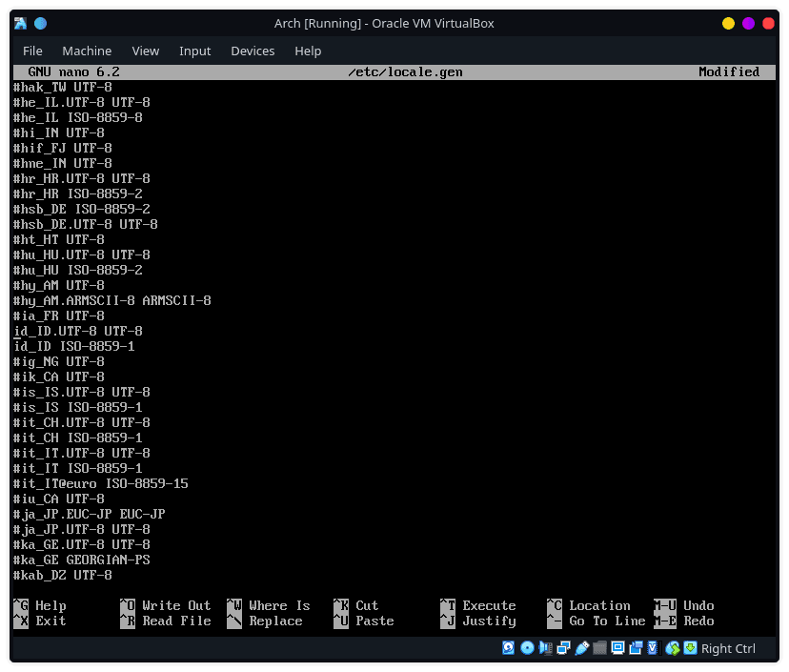Click the #hu_HU.UTF-8 UTF-8 line
Screen dimensions: 789x672
82,255
